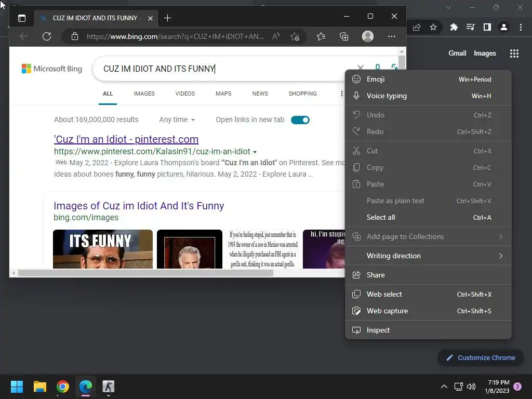Open the clock and date in taskbar
This screenshot has width=532, height=399.
pyautogui.click(x=497, y=387)
